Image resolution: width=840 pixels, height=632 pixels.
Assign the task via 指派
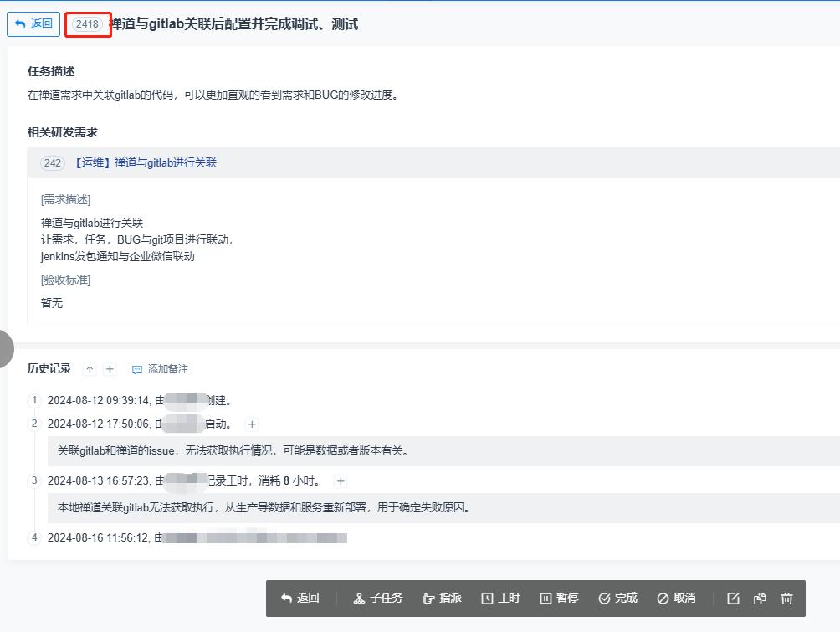point(442,599)
